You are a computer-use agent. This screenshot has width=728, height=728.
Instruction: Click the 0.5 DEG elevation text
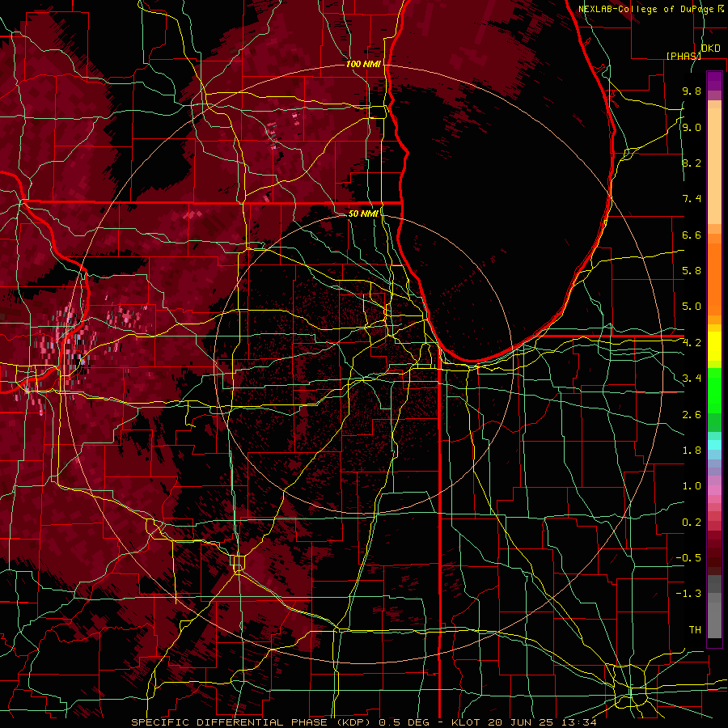(404, 722)
